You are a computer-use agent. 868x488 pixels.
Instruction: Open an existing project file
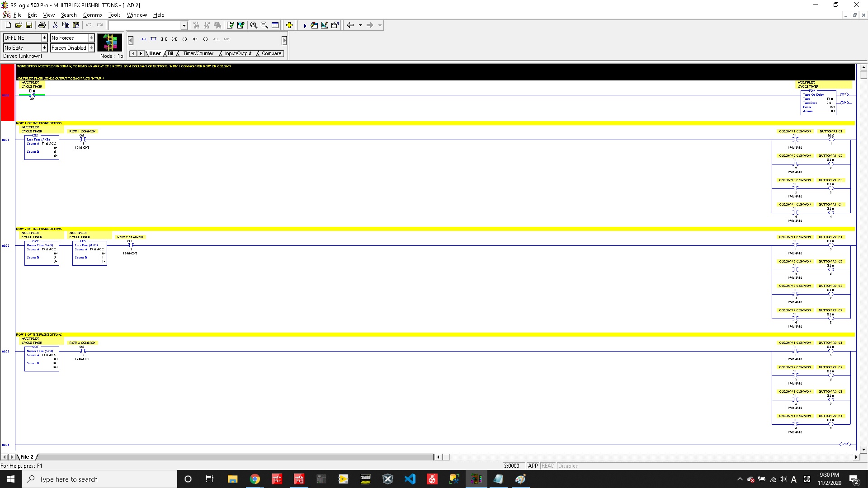[x=19, y=25]
